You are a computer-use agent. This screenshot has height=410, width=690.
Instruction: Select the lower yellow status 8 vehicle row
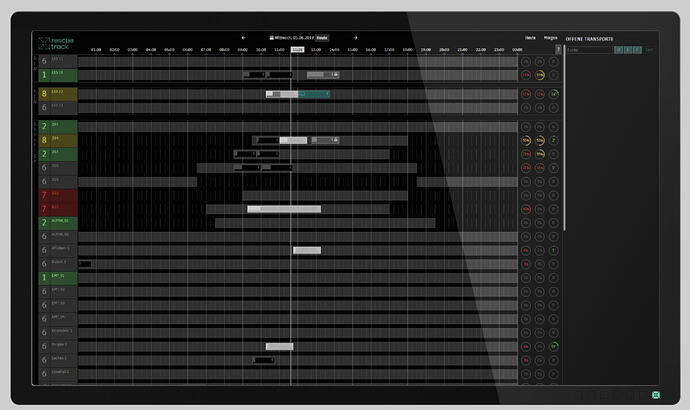click(x=58, y=140)
